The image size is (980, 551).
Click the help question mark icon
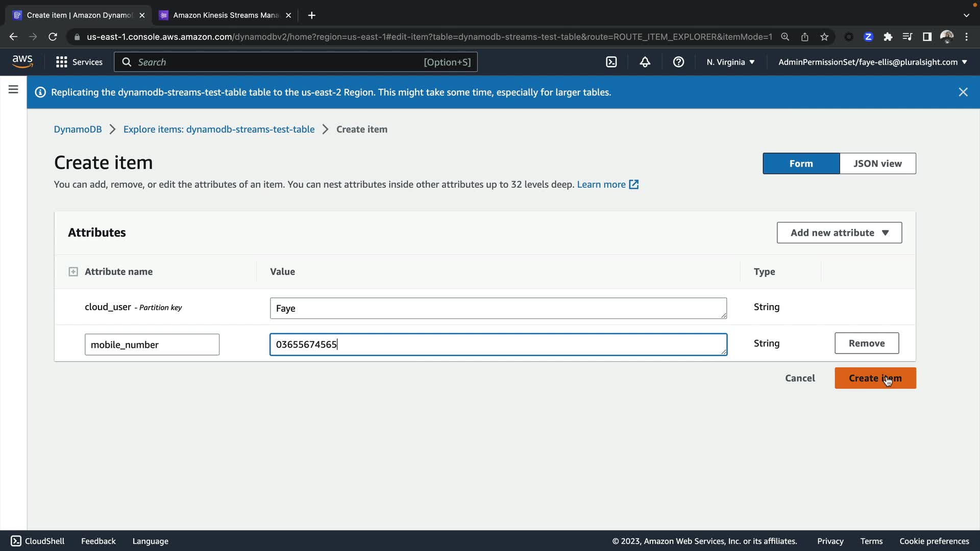coord(678,62)
